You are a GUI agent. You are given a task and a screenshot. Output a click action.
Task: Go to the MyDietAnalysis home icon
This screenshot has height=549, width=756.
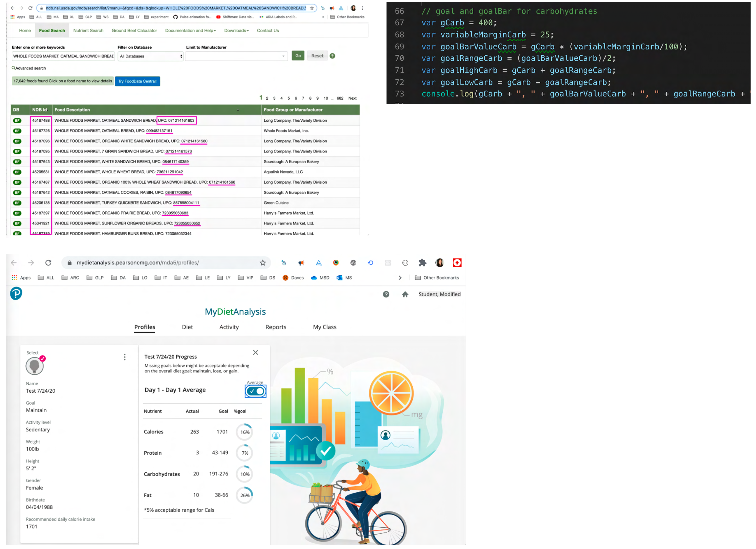(x=405, y=294)
